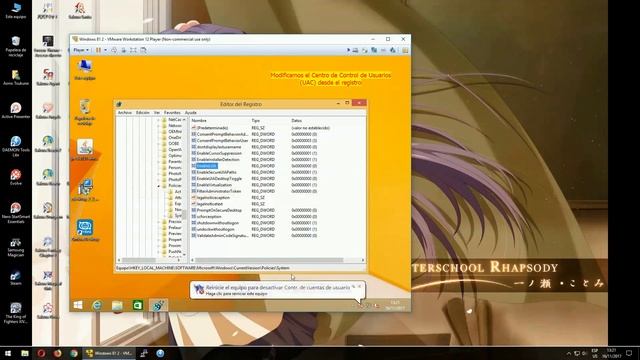Open the Ver menu in Registry Editor
640x360 pixels.
coord(157,113)
